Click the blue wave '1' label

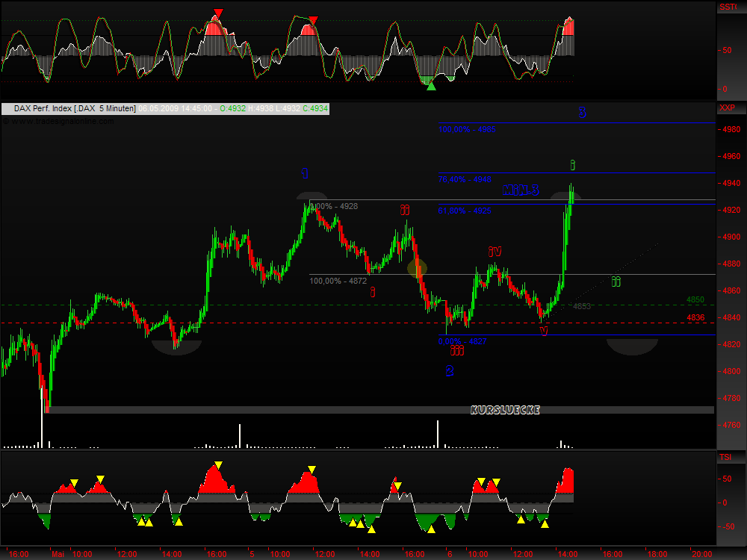[305, 174]
